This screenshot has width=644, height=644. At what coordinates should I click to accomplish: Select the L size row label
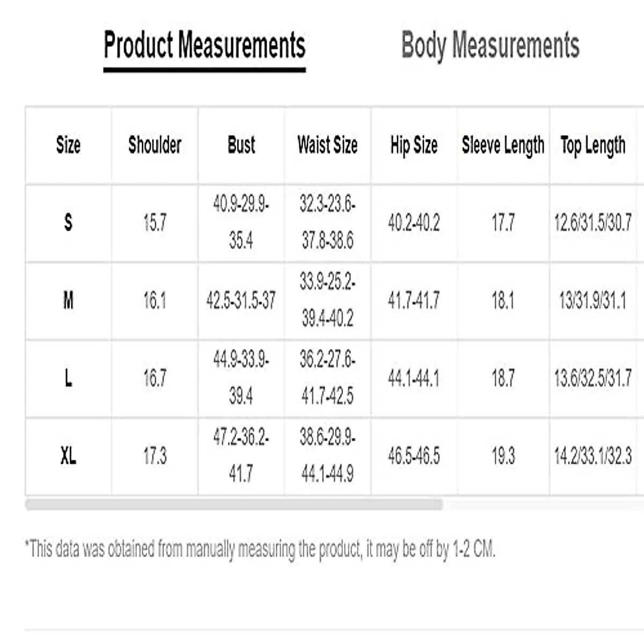(68, 378)
